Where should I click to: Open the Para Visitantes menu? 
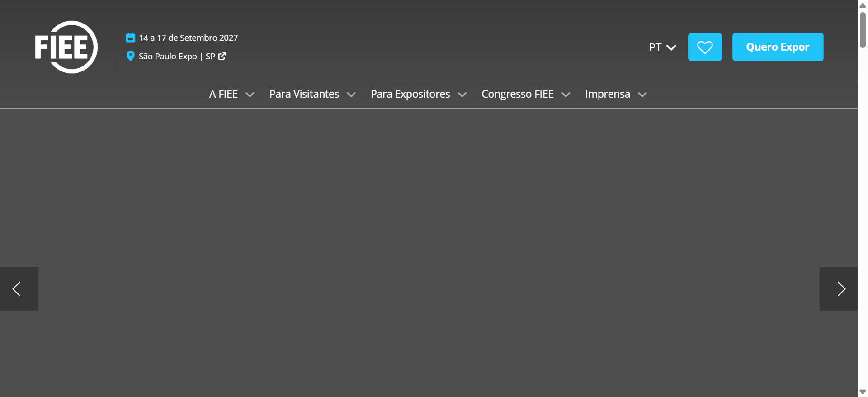coord(304,94)
